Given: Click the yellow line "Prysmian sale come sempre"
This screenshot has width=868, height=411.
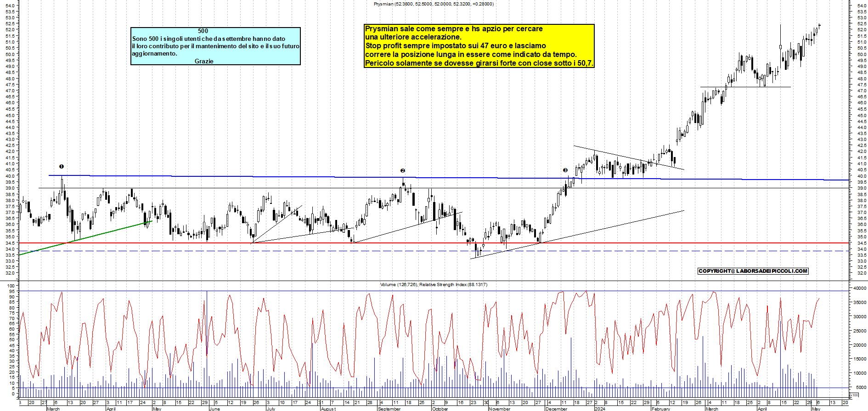Looking at the screenshot, I should pos(454,28).
